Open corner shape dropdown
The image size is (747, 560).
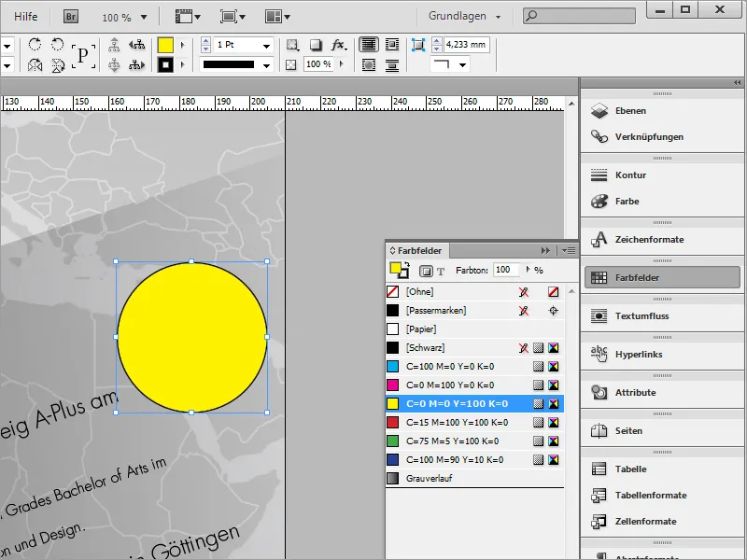[x=462, y=64]
